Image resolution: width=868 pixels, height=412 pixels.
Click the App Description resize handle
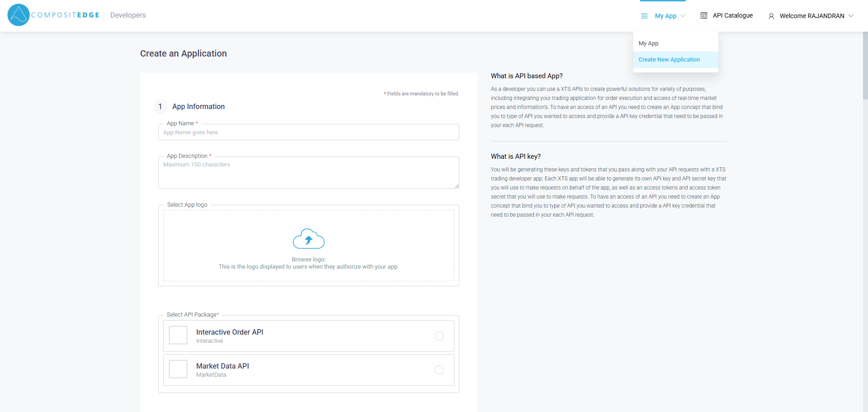(x=457, y=186)
